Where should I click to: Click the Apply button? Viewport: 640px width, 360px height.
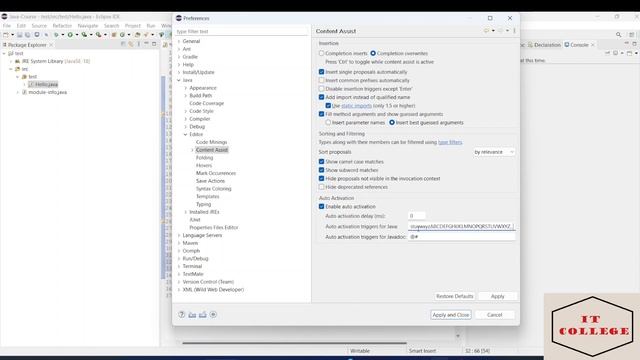[498, 296]
